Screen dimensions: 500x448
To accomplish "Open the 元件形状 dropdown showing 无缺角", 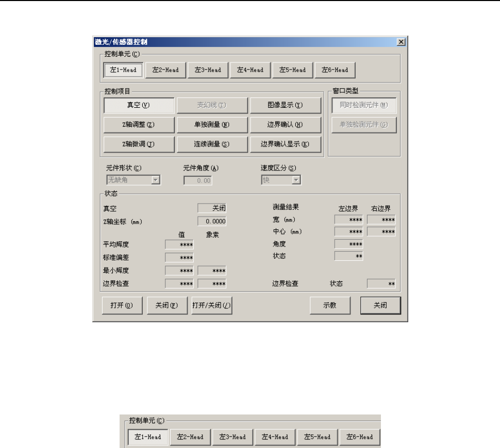I will (x=134, y=180).
